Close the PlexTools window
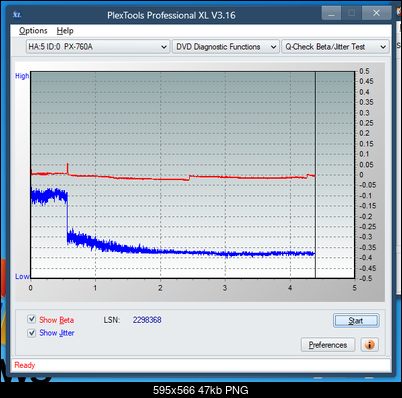 point(376,13)
